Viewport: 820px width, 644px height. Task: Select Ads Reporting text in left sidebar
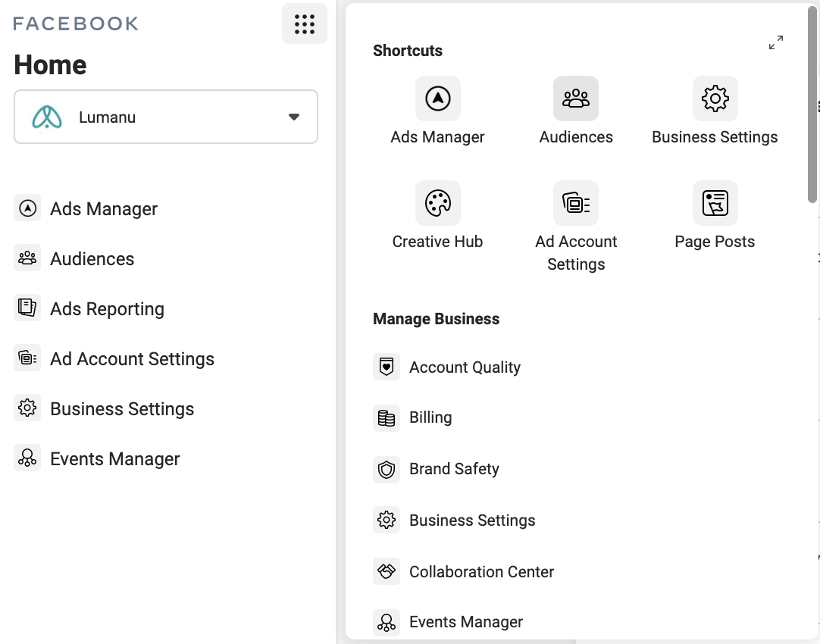pos(107,309)
